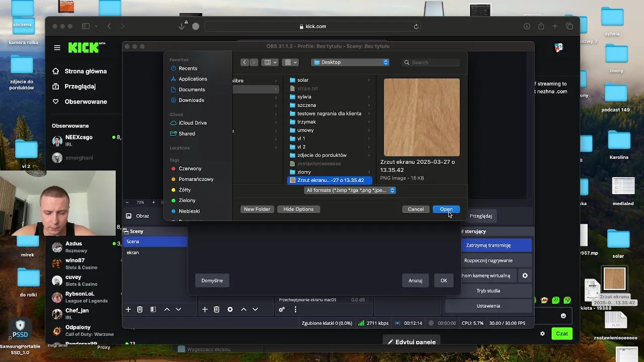644x362 pixels.
Task: Reload the kick.com page in Safari
Action: tap(416, 26)
